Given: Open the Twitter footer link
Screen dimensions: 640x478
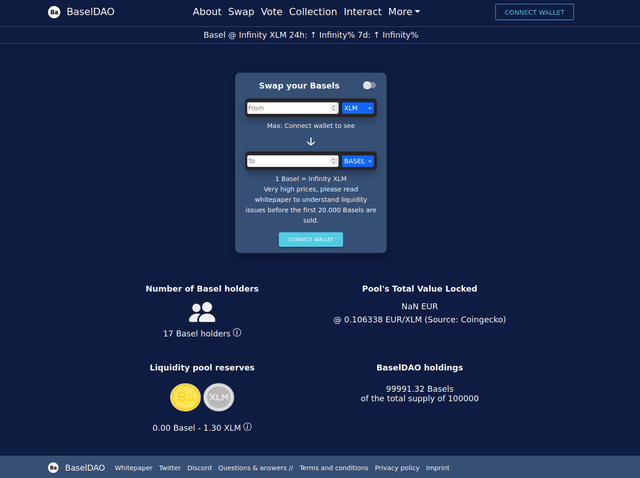Looking at the screenshot, I should click(x=170, y=468).
